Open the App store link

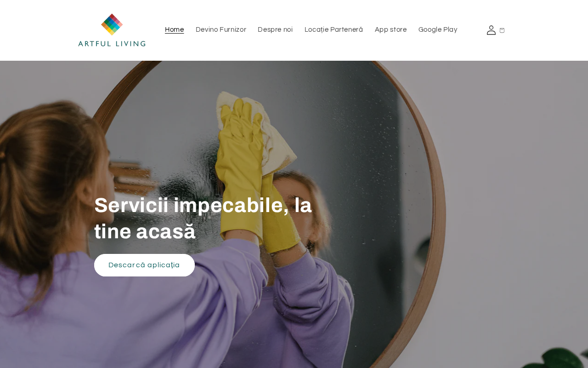390,30
